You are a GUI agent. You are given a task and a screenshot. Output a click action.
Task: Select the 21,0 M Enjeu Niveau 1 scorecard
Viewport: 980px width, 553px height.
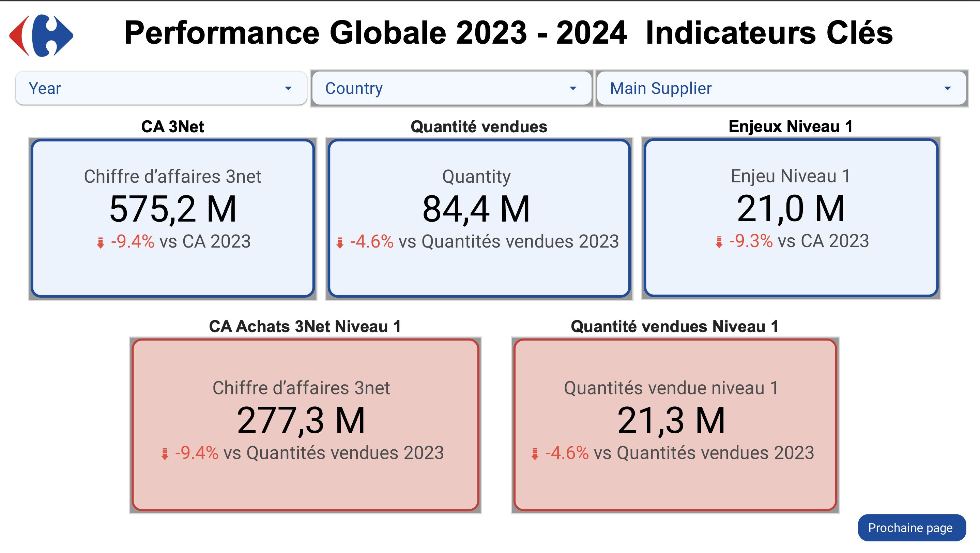pyautogui.click(x=791, y=218)
